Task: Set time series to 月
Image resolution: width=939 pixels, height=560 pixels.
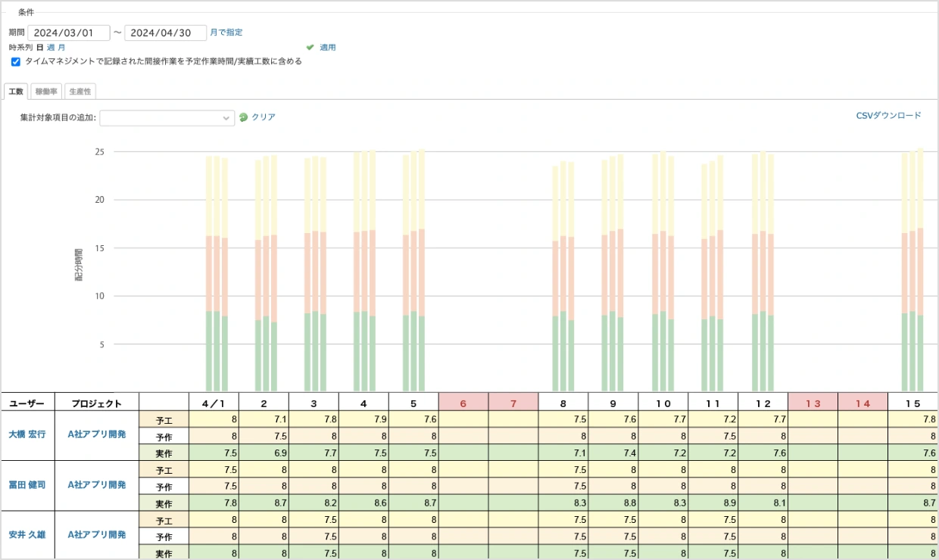Action: pos(61,47)
